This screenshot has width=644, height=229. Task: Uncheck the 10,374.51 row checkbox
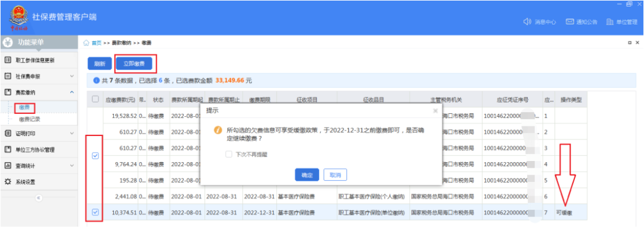point(95,212)
